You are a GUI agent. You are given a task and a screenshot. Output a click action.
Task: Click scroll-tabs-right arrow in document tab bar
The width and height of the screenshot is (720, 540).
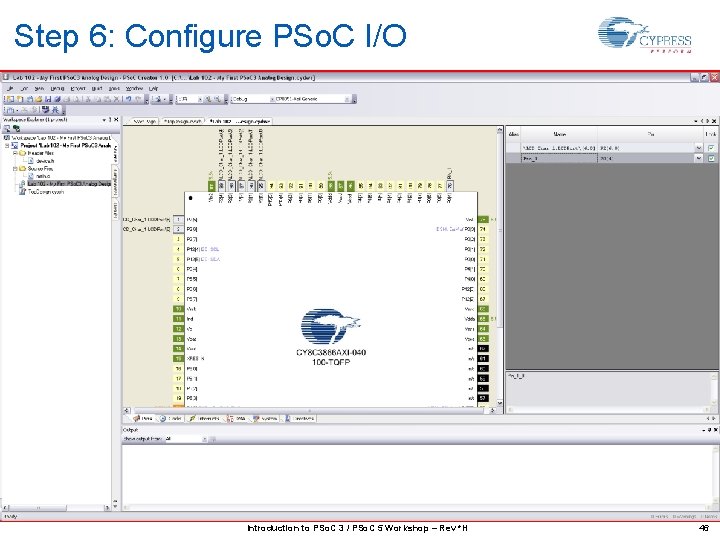[x=708, y=121]
